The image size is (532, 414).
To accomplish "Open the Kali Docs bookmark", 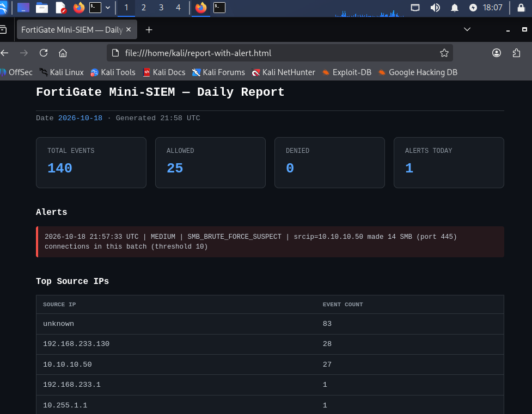I will click(164, 72).
